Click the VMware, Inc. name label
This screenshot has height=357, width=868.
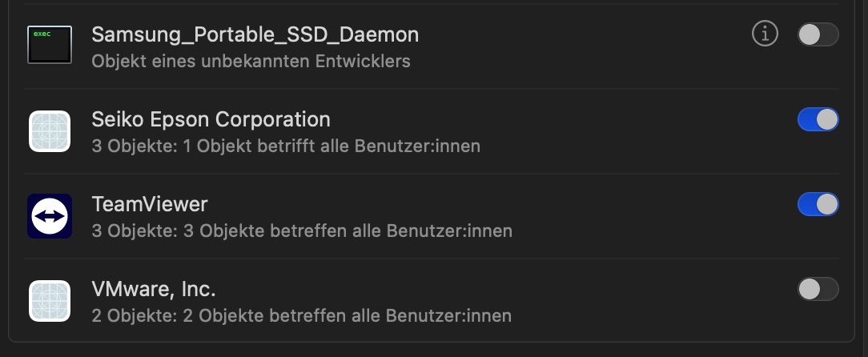tap(154, 288)
